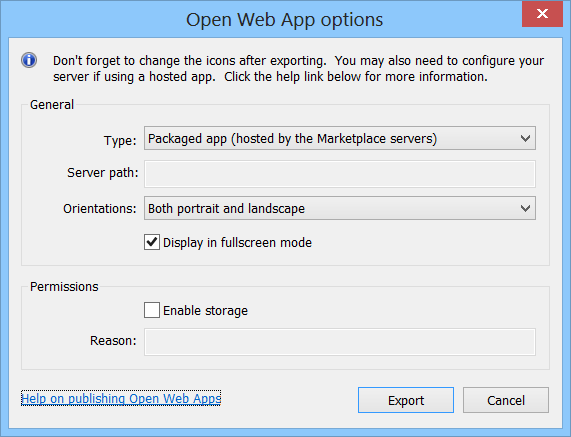Click the General group heading

point(52,105)
